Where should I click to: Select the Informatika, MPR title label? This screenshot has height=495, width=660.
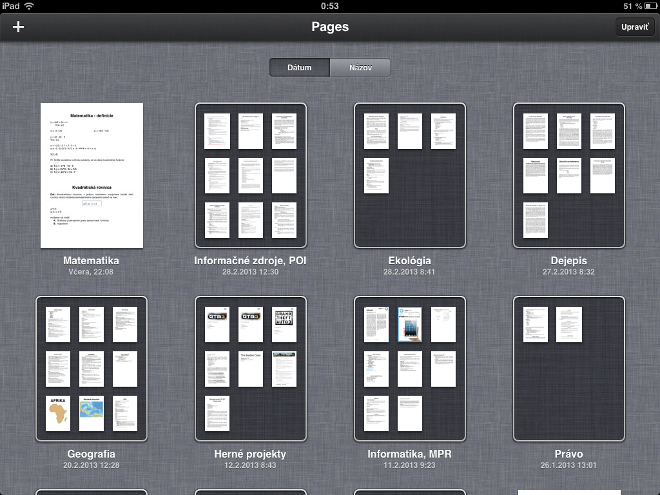pyautogui.click(x=410, y=454)
